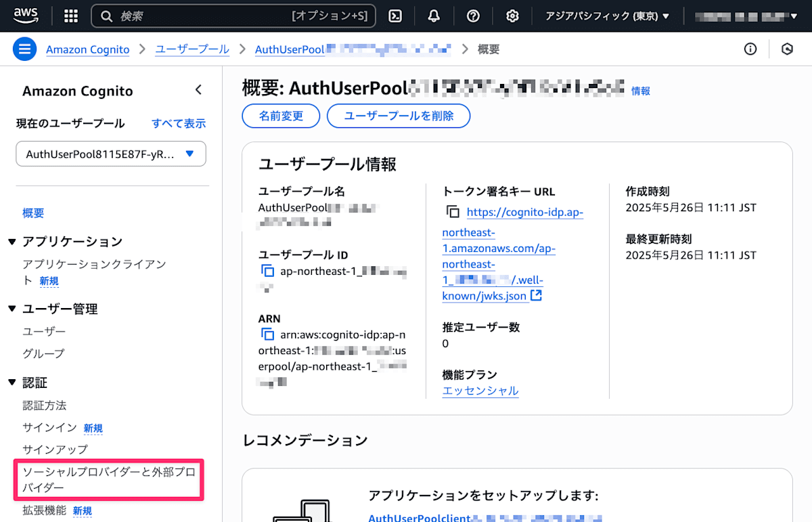This screenshot has width=812, height=522.
Task: Go to Amazon Cognito breadcrumb
Action: tap(87, 49)
